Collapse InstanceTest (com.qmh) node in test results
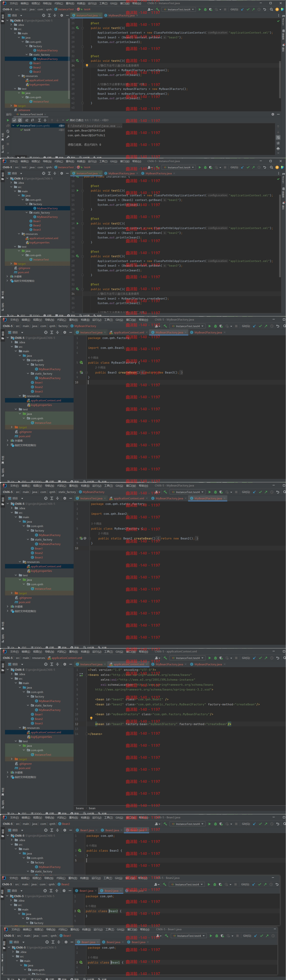The image size is (286, 980). coord(13,125)
